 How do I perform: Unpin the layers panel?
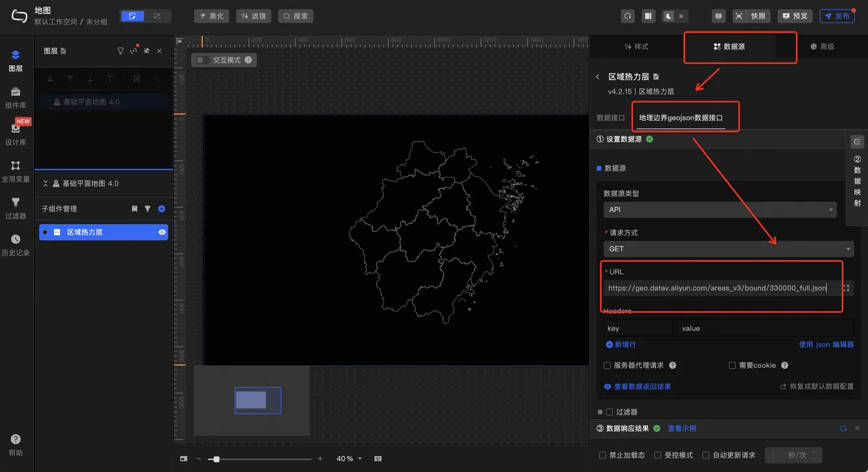click(x=146, y=51)
